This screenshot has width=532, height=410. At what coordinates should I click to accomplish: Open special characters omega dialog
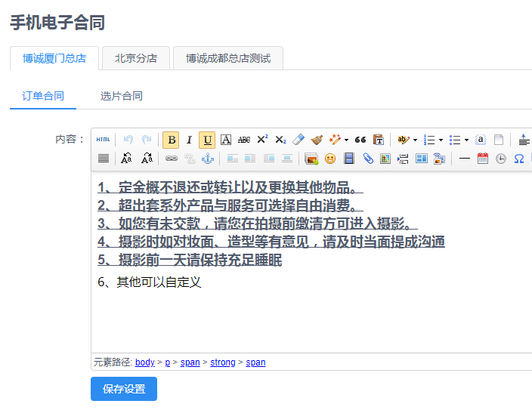coord(518,159)
